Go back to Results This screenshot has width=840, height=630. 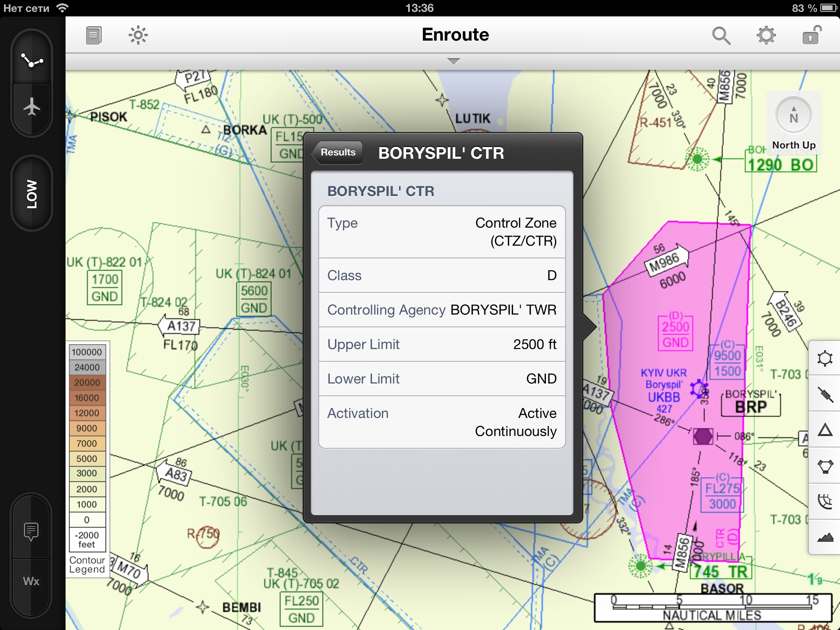pyautogui.click(x=337, y=153)
